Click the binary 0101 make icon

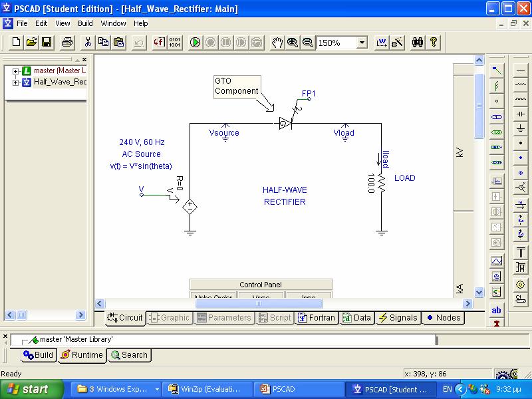(x=175, y=43)
